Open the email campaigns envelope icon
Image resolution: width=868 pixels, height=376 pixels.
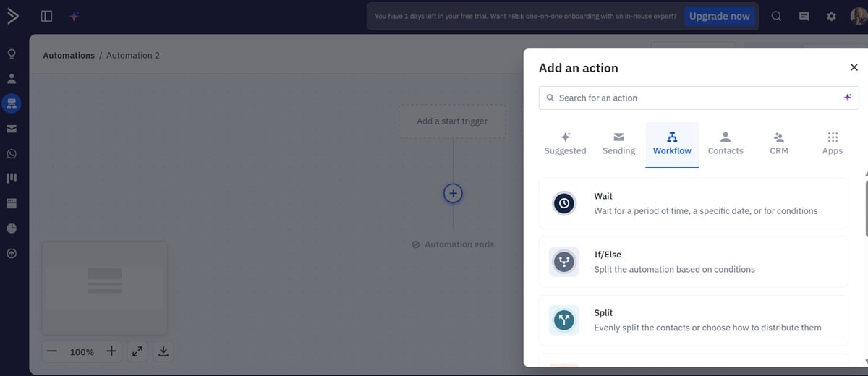pyautogui.click(x=12, y=129)
